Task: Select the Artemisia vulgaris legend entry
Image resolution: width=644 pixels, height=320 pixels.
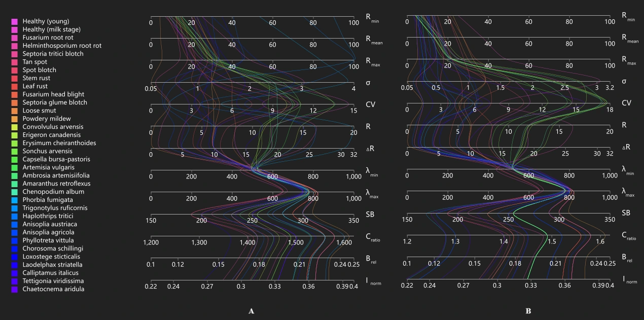Action: (x=49, y=167)
